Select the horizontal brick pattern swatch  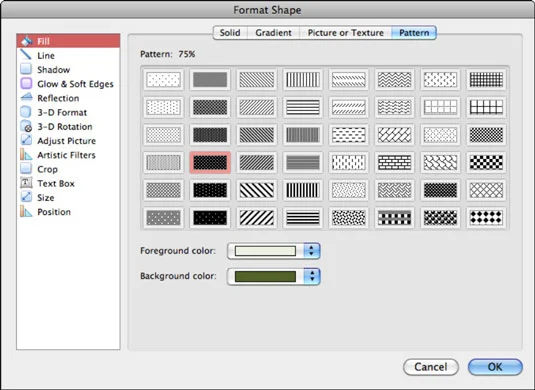tap(394, 162)
